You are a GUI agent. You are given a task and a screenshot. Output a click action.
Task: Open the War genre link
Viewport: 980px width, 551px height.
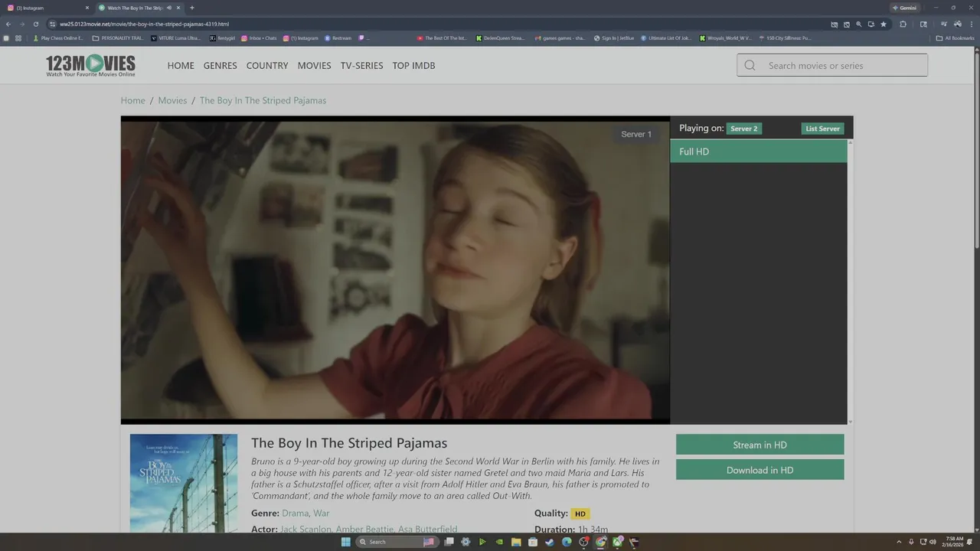point(322,513)
